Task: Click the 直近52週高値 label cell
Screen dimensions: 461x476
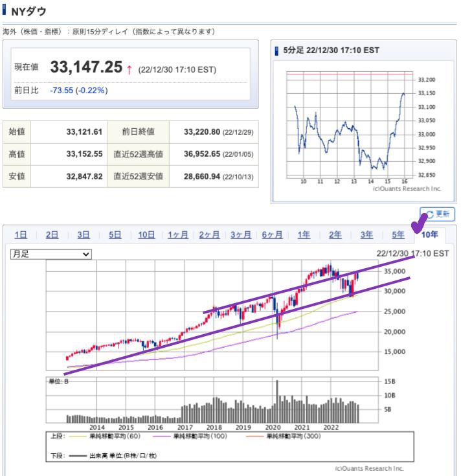Action: (139, 154)
